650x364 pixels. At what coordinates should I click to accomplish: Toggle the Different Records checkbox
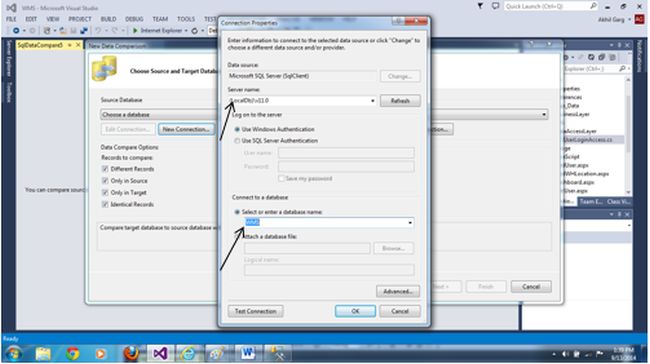(105, 169)
